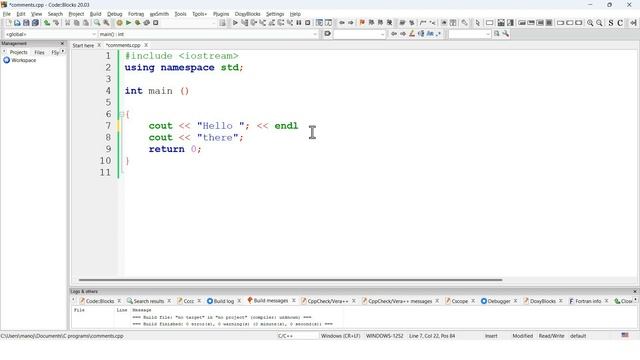The image size is (640, 360).
Task: Click the Open file toolbar icon
Action: click(x=17, y=23)
